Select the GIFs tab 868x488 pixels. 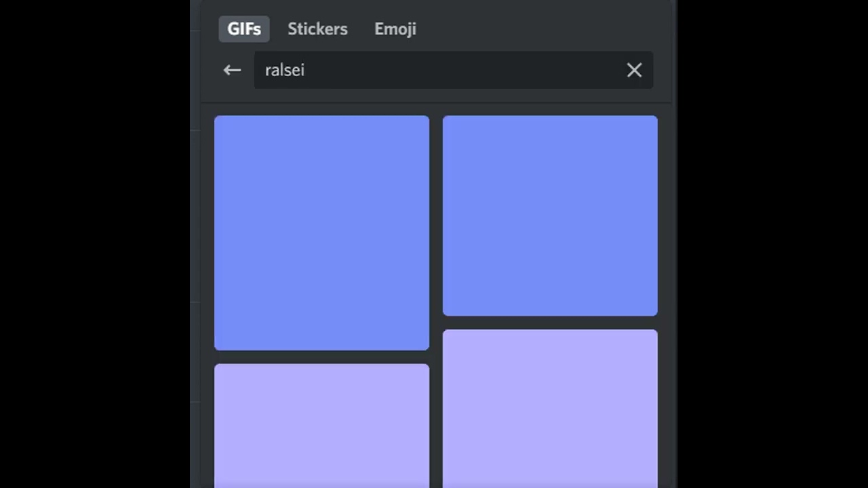coord(244,29)
